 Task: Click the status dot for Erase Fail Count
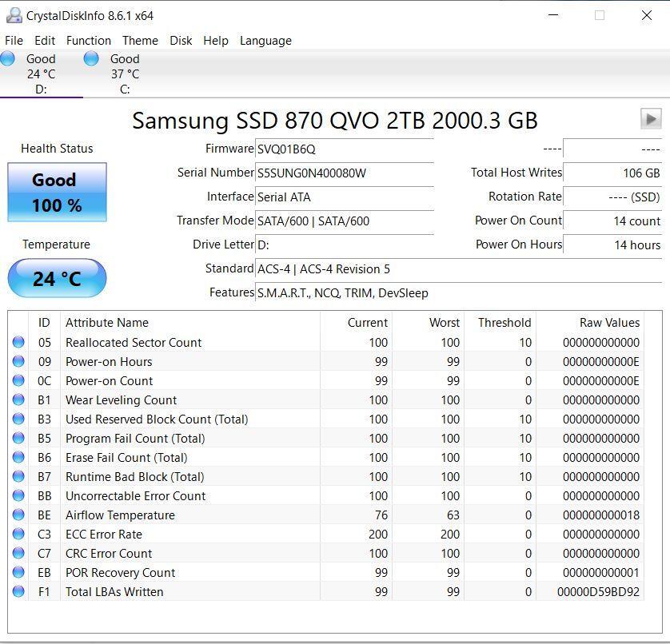(18, 457)
